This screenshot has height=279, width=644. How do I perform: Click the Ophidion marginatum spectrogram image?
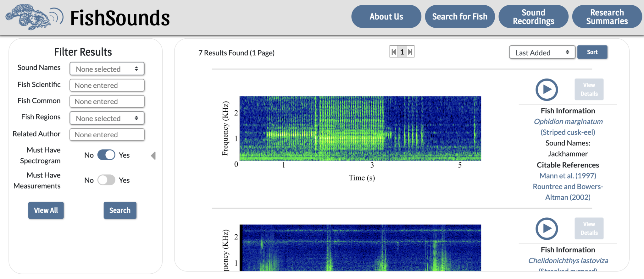(360, 128)
